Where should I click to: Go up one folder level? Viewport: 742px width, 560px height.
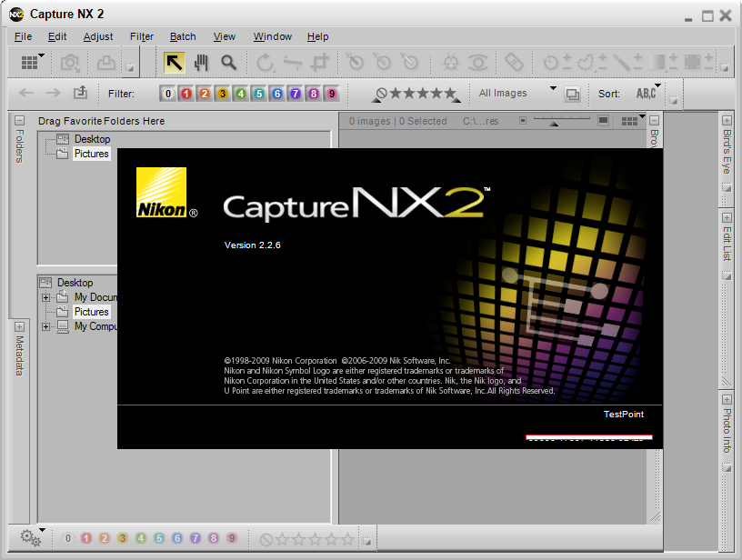click(80, 92)
